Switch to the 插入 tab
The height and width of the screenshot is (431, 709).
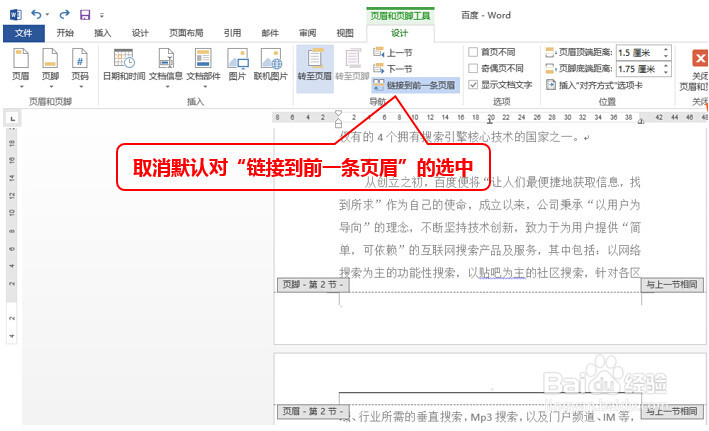pyautogui.click(x=103, y=33)
